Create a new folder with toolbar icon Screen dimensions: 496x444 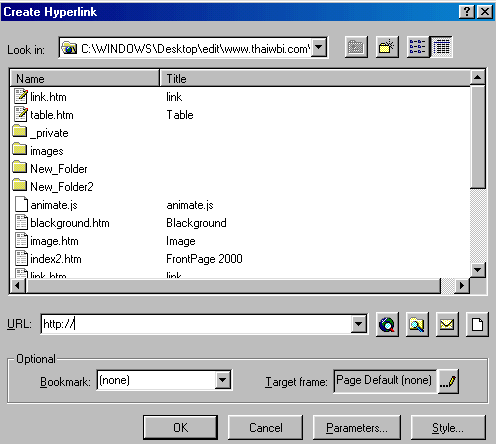click(x=387, y=47)
